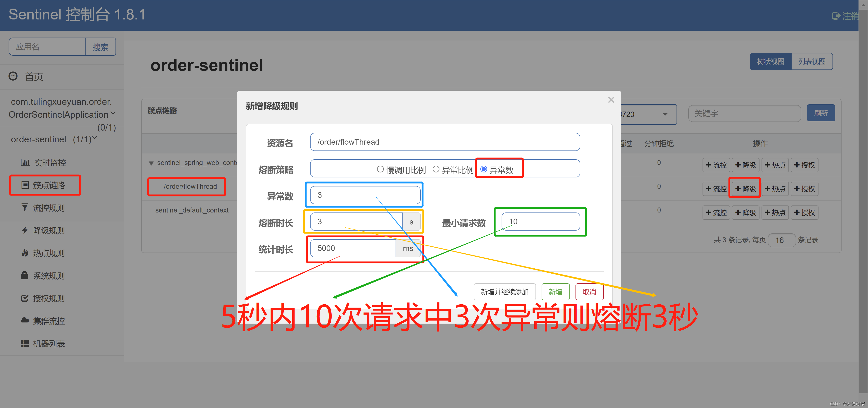This screenshot has height=408, width=868.
Task: Select the 异常比例 radio option
Action: tap(436, 169)
